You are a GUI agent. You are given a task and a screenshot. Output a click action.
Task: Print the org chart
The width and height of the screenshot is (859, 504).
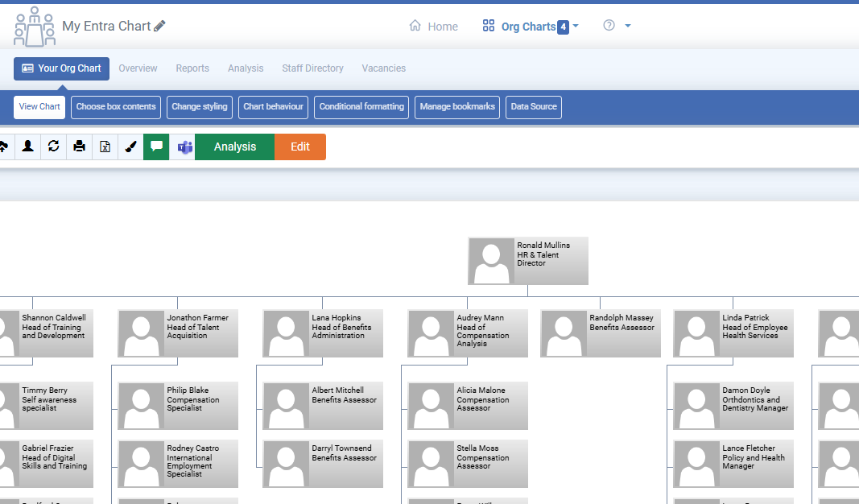(80, 147)
